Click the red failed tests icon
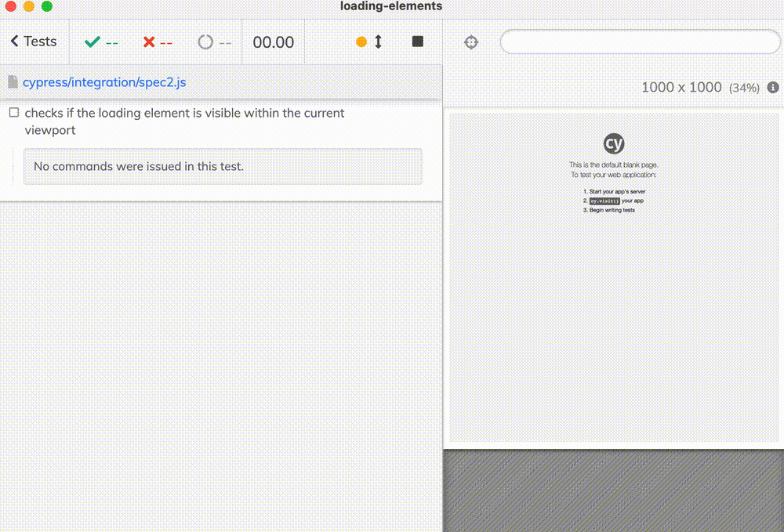 tap(149, 41)
